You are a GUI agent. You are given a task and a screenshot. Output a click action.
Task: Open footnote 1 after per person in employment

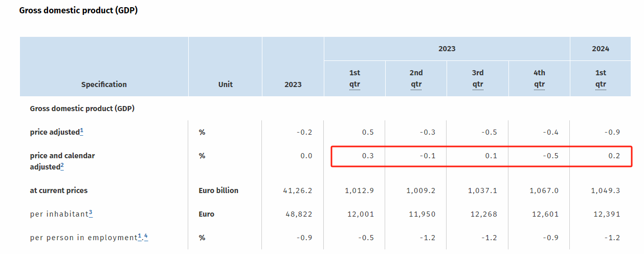140,236
